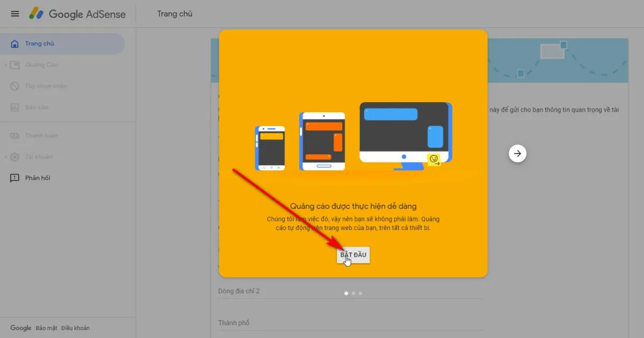This screenshot has height=338, width=644.
Task: Open the Điều khoản terms link
Action: click(x=75, y=328)
